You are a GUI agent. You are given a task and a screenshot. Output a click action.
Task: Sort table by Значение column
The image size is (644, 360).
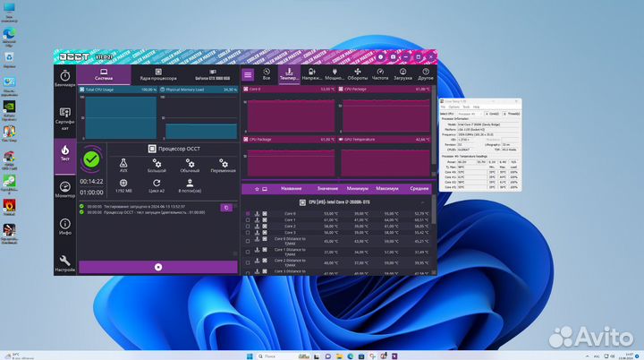click(327, 189)
